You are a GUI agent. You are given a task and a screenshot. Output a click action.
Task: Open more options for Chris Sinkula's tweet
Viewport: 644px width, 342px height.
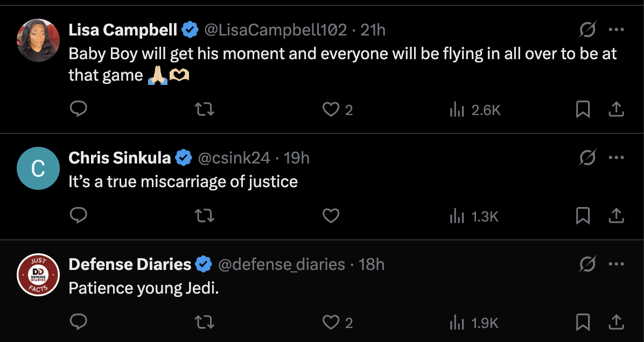tap(616, 158)
